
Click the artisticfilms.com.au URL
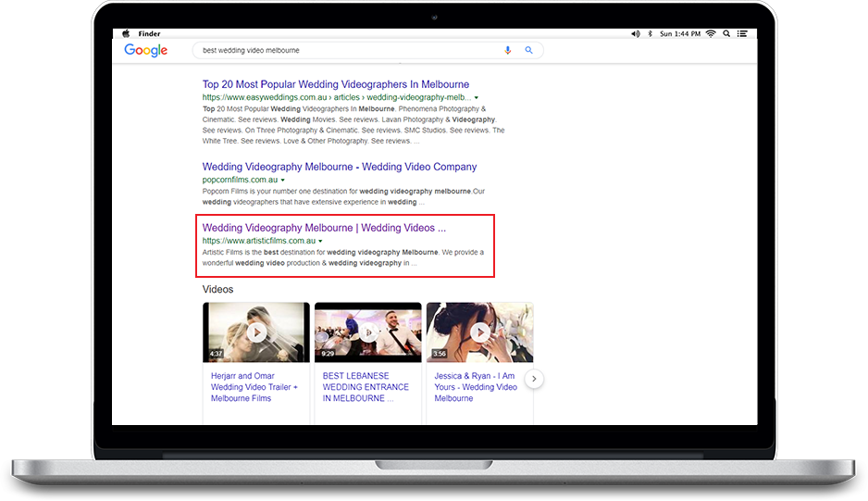point(258,241)
